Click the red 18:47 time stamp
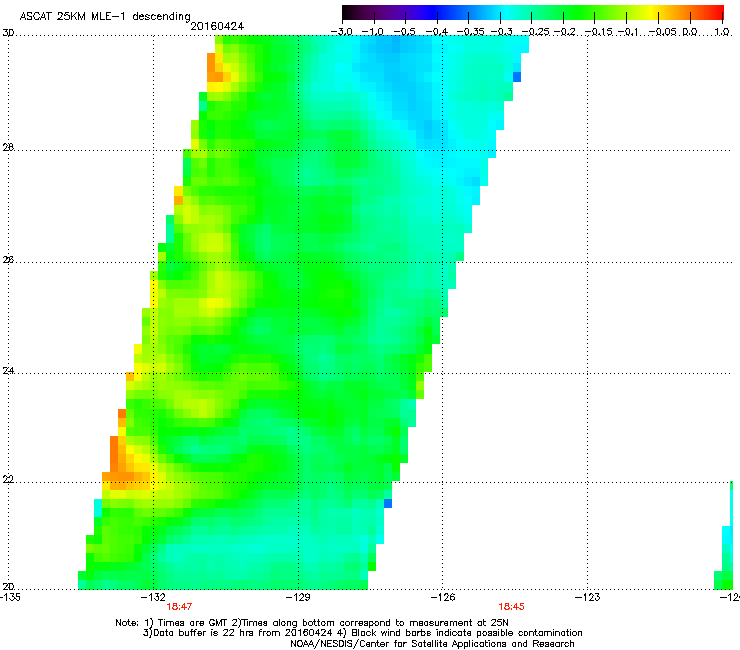The height and width of the screenshot is (650, 740). pos(179,607)
